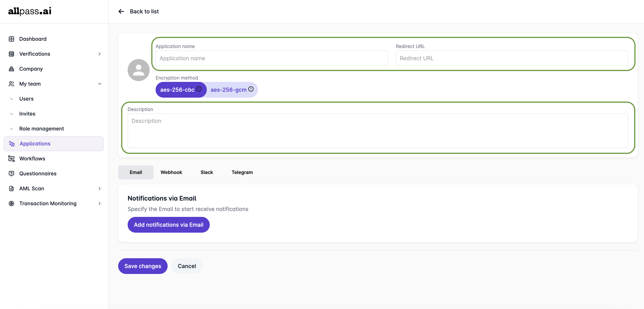Select aes-256-cbc encryption method
Screen dimensions: 644x309
tap(177, 90)
